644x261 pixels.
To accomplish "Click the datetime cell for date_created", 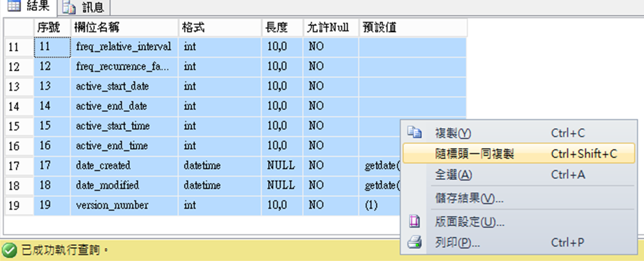I will click(x=202, y=165).
